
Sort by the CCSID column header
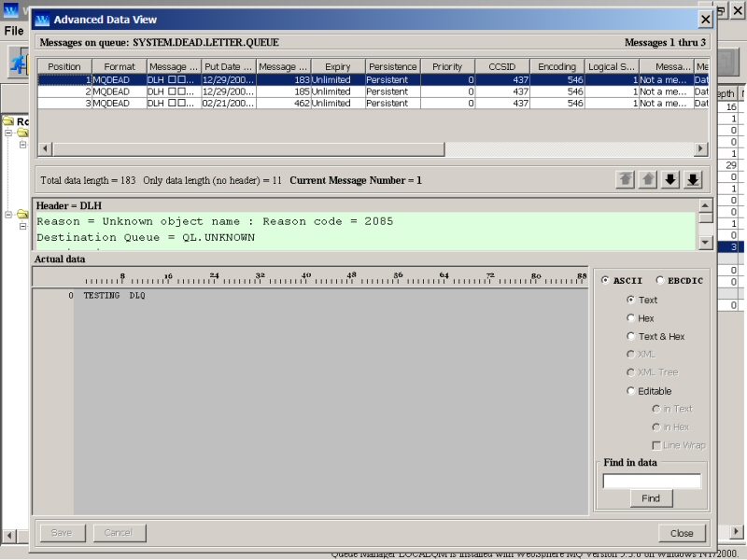point(502,66)
